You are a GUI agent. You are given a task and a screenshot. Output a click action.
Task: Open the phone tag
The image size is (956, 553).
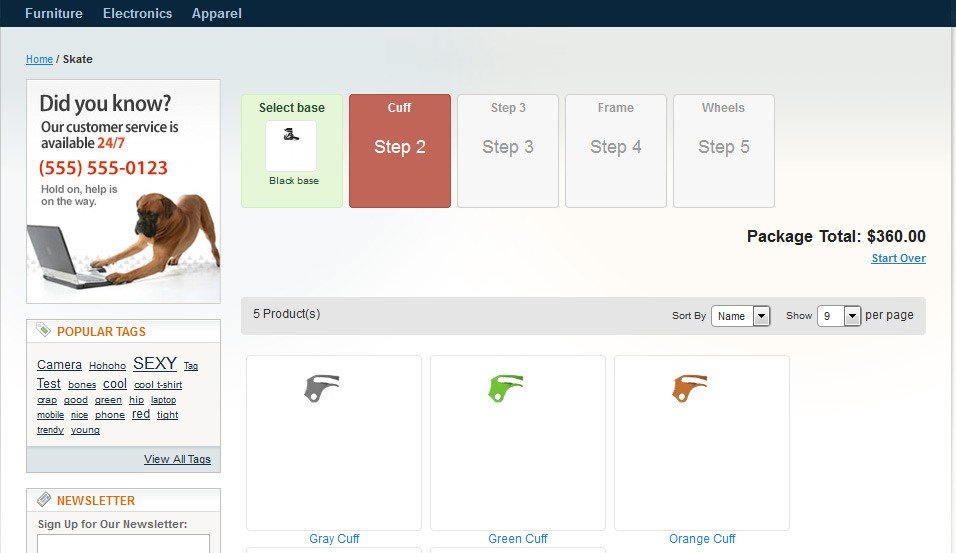coord(110,415)
